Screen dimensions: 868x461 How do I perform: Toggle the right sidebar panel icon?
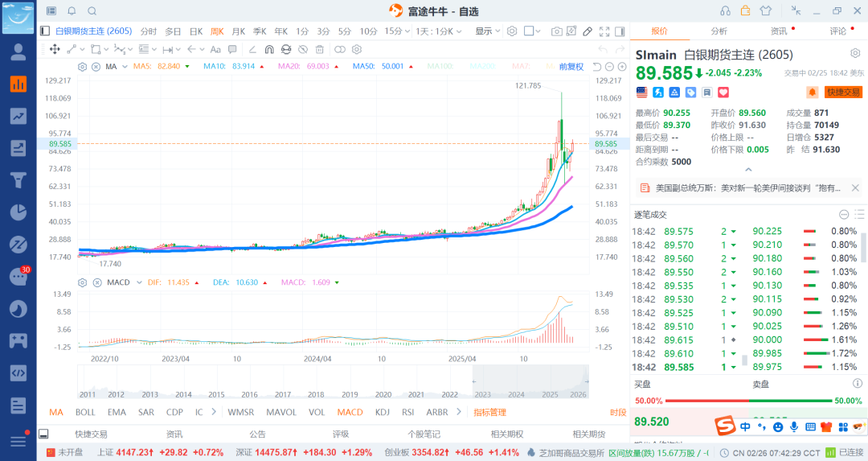620,31
